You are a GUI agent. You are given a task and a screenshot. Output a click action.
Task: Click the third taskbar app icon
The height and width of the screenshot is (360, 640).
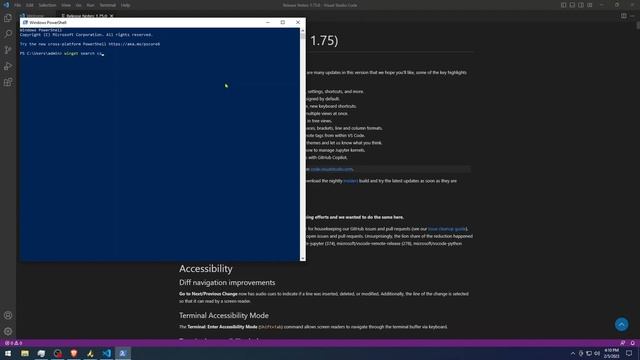pyautogui.click(x=41, y=353)
